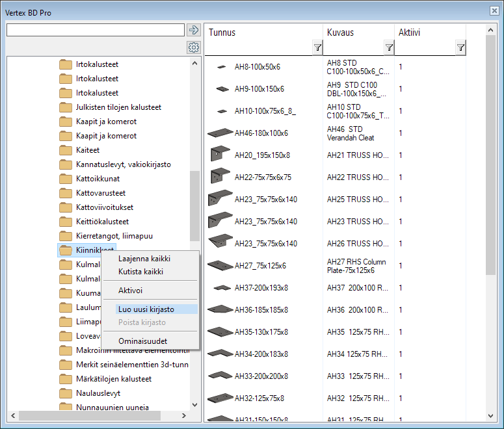Click the Kattoikkunat folder icon

(x=65, y=179)
